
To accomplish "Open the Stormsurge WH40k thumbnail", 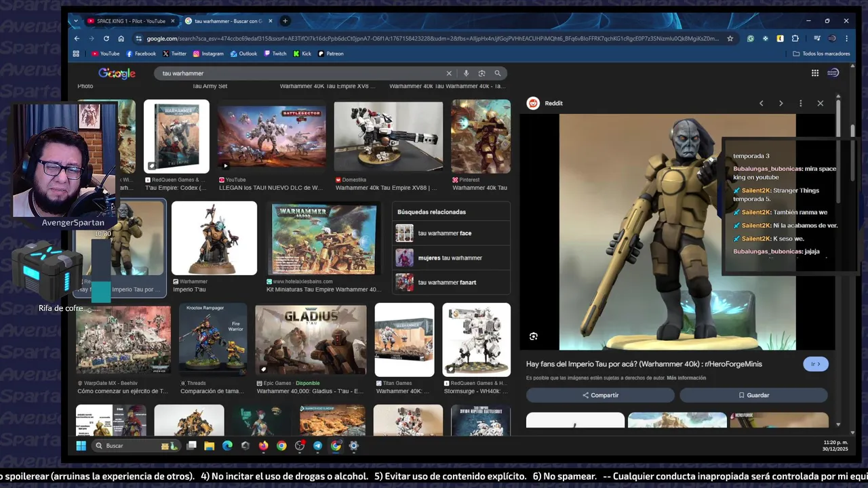I will pyautogui.click(x=476, y=340).
